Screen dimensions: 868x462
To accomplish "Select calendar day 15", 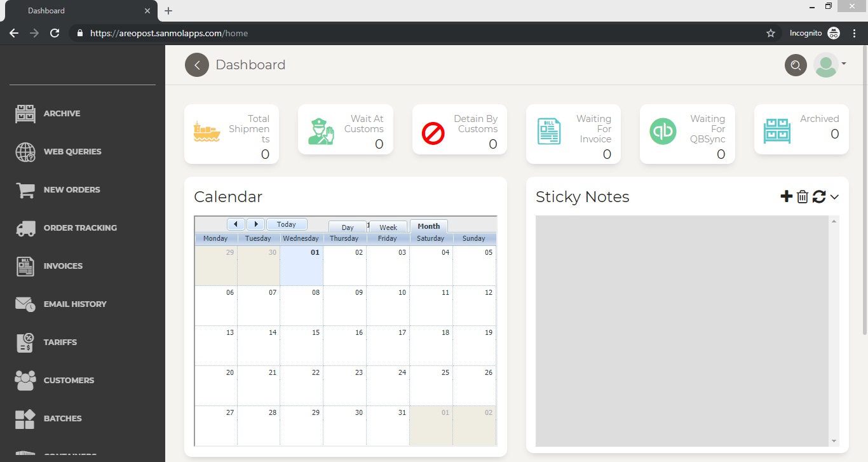I will point(302,346).
